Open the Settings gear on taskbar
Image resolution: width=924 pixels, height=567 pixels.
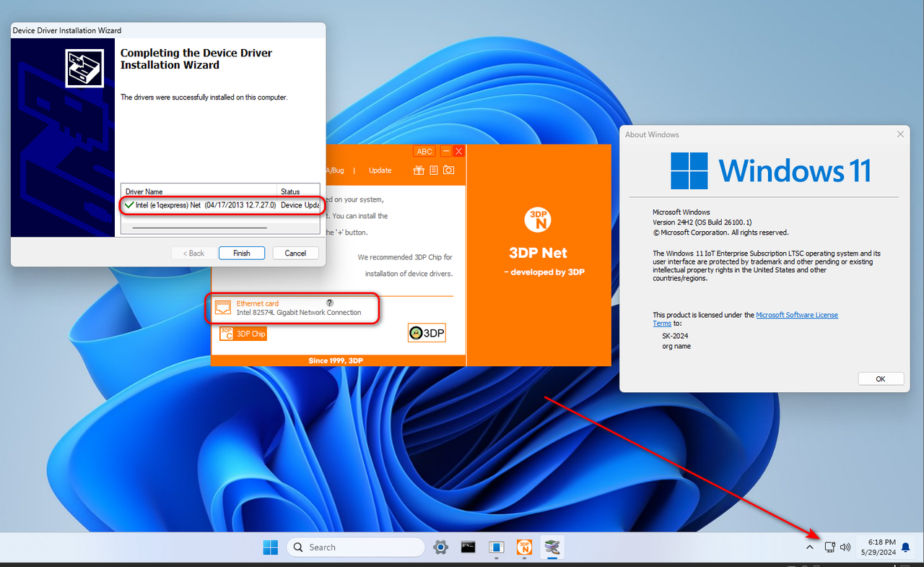tap(440, 547)
